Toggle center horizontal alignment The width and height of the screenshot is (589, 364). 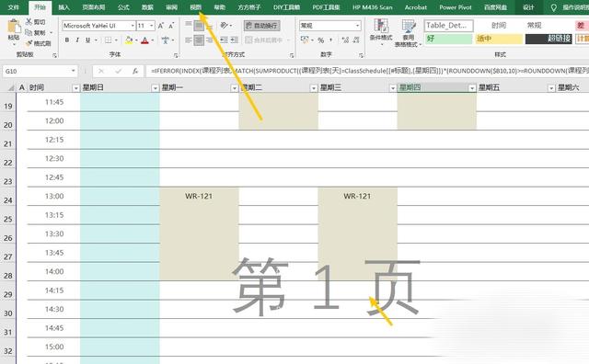click(199, 40)
